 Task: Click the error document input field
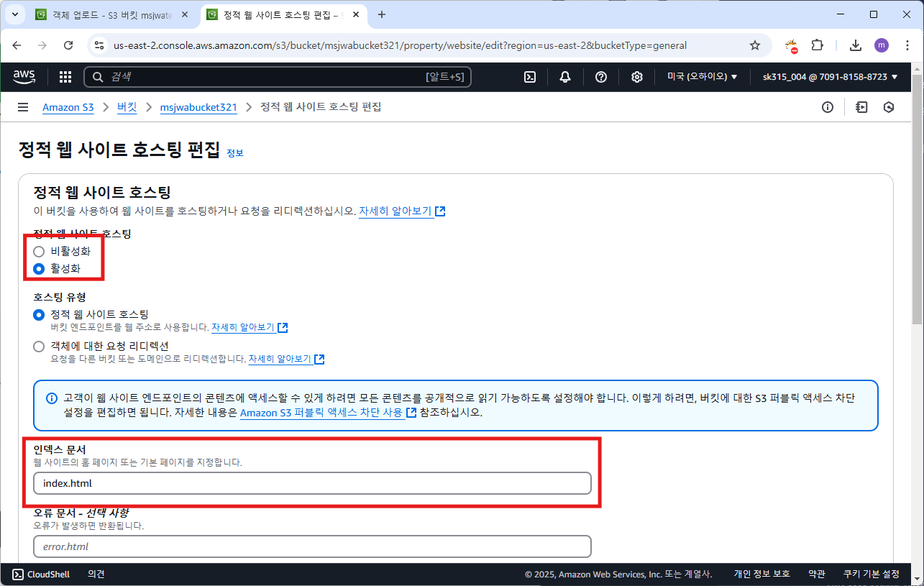312,546
